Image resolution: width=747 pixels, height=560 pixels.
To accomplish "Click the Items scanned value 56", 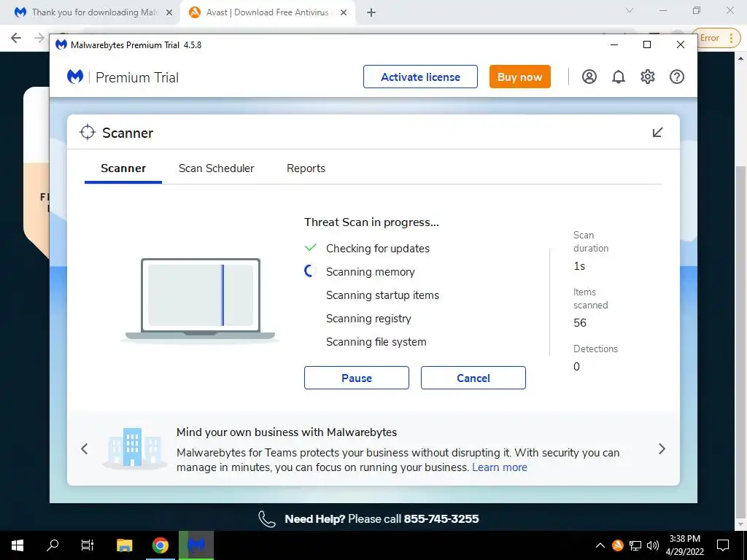I will pyautogui.click(x=580, y=323).
